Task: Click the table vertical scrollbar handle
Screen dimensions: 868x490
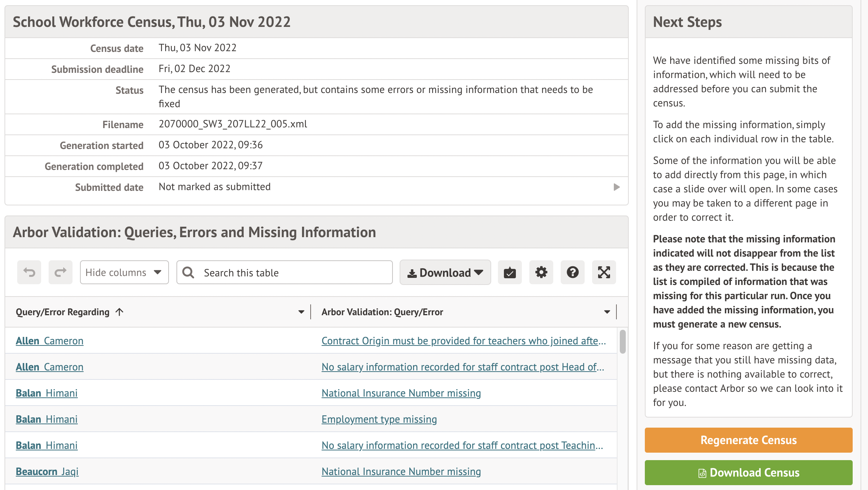Action: [x=622, y=341]
